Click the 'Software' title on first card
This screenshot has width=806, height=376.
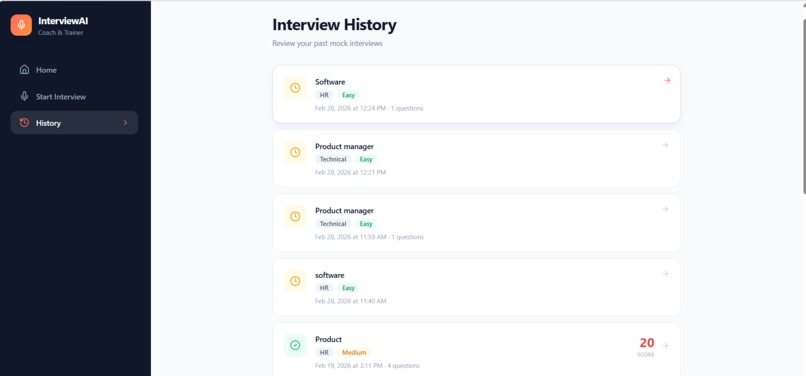point(330,82)
